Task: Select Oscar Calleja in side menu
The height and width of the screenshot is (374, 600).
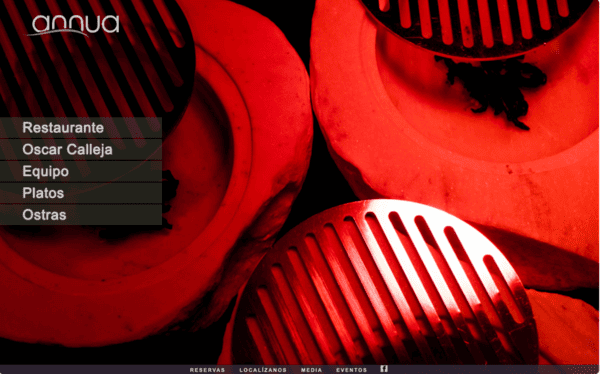Action: (x=81, y=149)
